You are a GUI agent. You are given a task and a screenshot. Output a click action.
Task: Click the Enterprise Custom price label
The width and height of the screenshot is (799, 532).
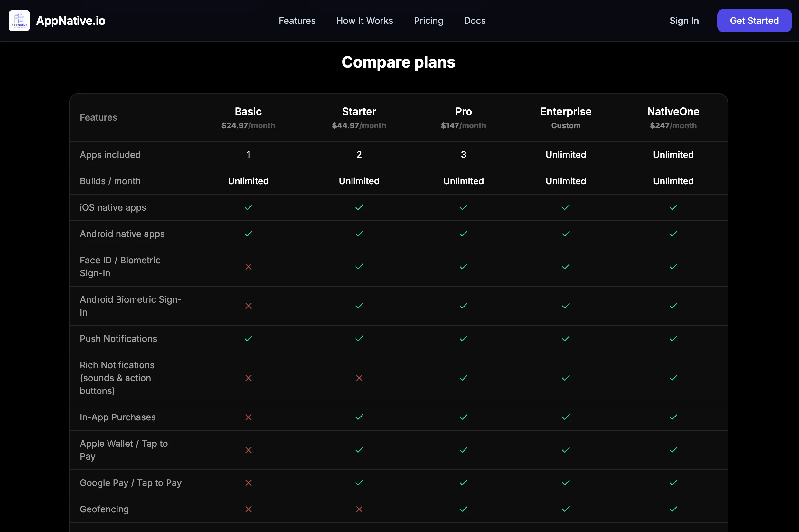pyautogui.click(x=565, y=126)
